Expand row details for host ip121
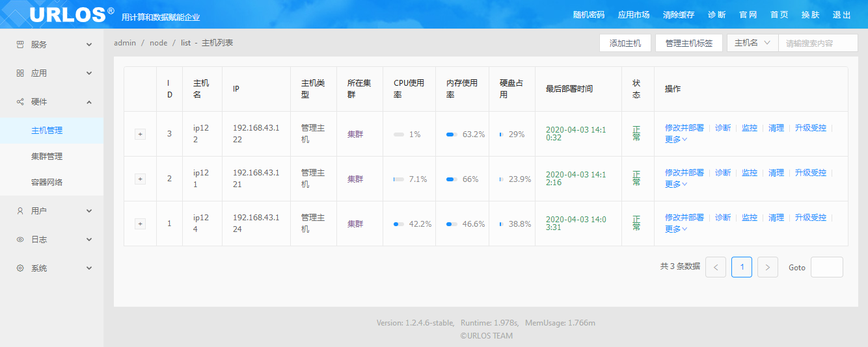This screenshot has height=347, width=868. (x=140, y=179)
